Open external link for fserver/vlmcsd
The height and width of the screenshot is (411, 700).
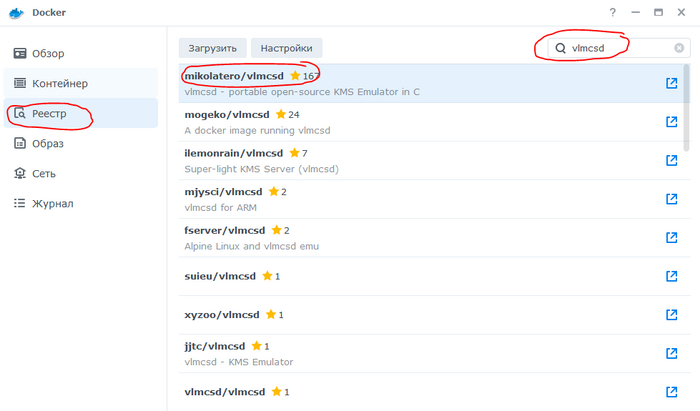(x=671, y=237)
